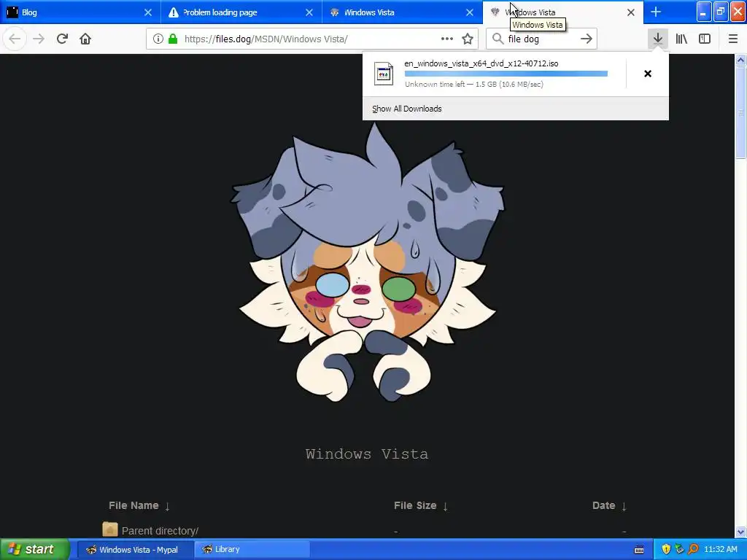
Task: Click the magnifier tray icon
Action: pos(693,550)
